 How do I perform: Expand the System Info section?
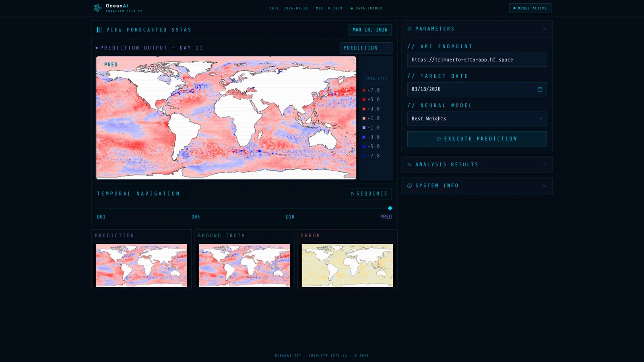(477, 186)
